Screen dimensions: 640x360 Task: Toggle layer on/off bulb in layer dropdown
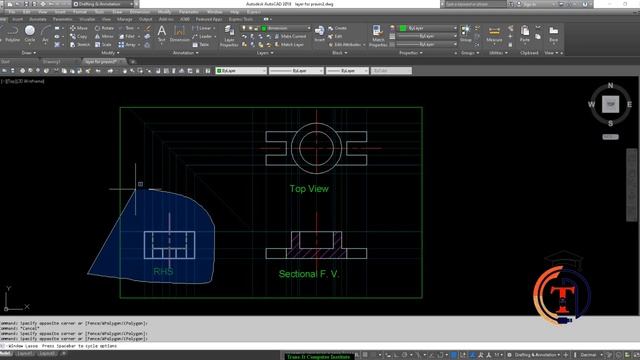point(244,28)
